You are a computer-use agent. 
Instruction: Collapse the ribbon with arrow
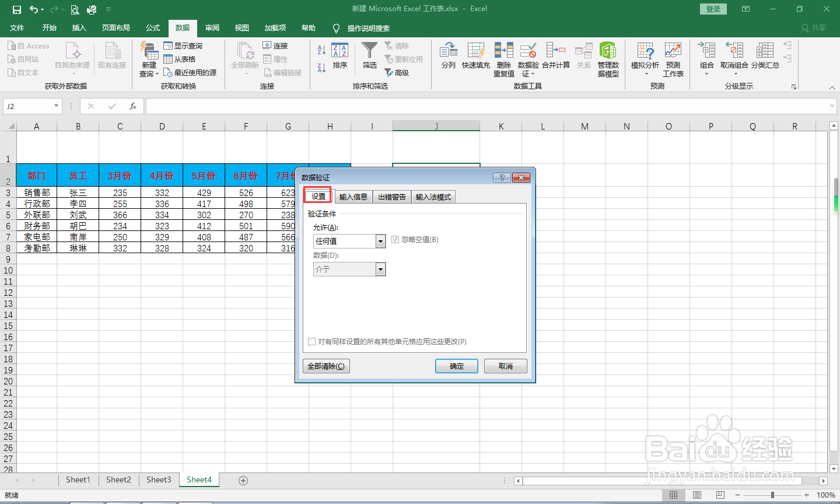click(x=832, y=87)
